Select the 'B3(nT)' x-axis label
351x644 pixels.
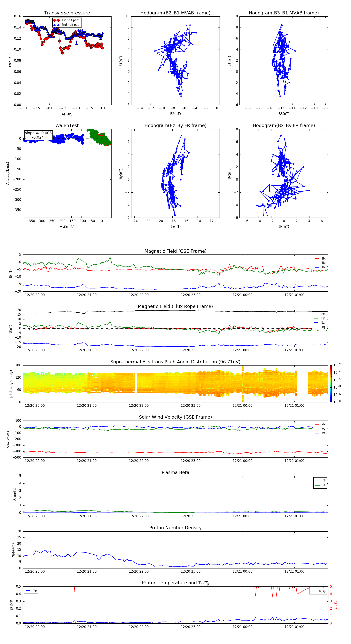[284, 114]
